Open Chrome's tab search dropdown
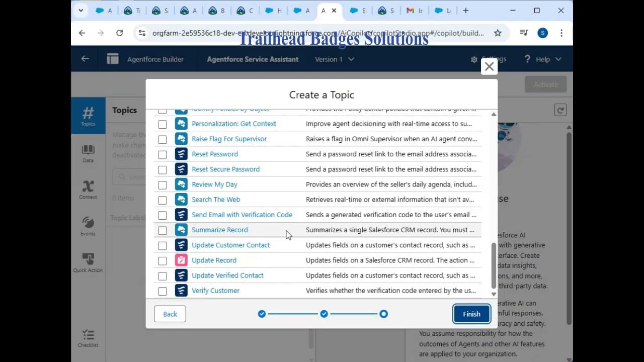The width and height of the screenshot is (644, 362). coord(80,11)
